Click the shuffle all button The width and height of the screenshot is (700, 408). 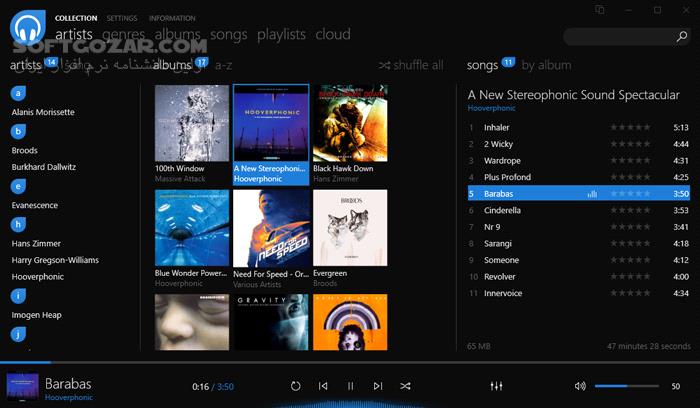[411, 65]
